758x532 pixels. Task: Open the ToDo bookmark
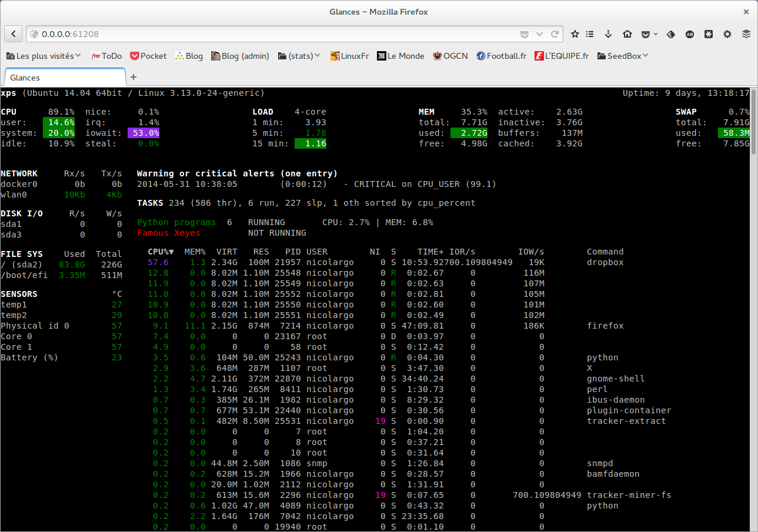click(106, 56)
